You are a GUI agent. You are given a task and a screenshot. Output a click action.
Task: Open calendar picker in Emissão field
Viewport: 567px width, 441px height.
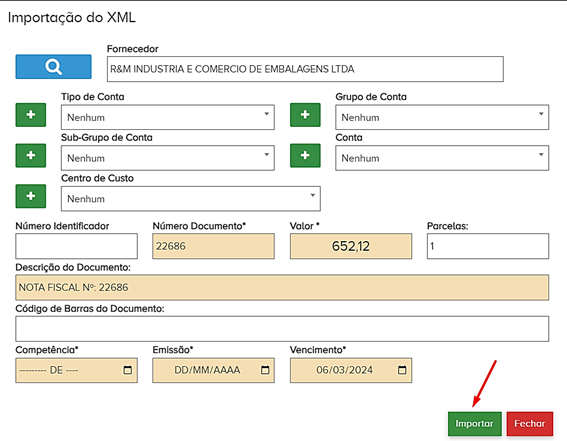[x=265, y=370]
